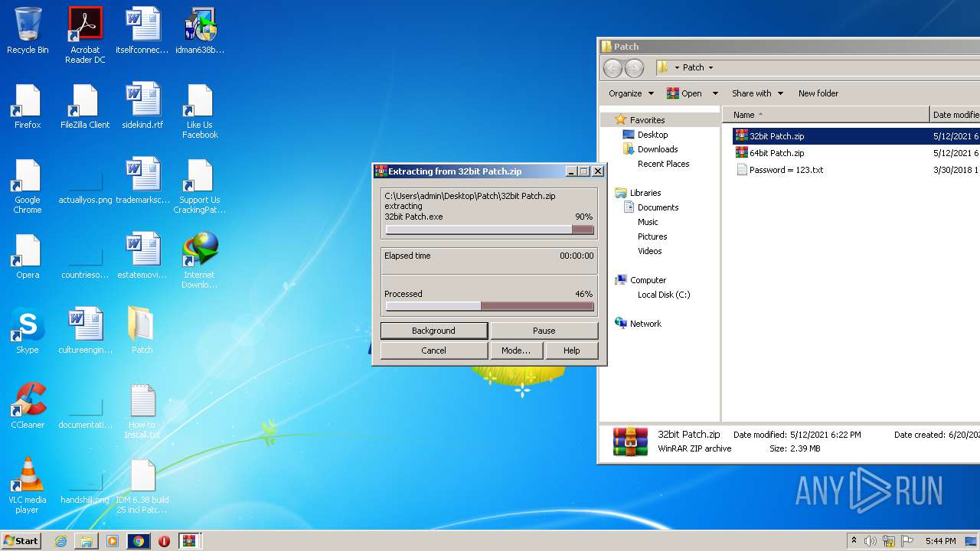Launch Acrobat Reader DC shortcut
Image resolution: width=980 pixels, height=551 pixels.
tap(85, 35)
